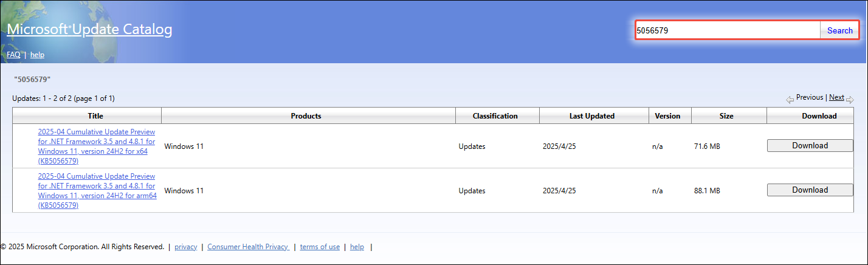Click the 71.6 MB size value

click(707, 146)
